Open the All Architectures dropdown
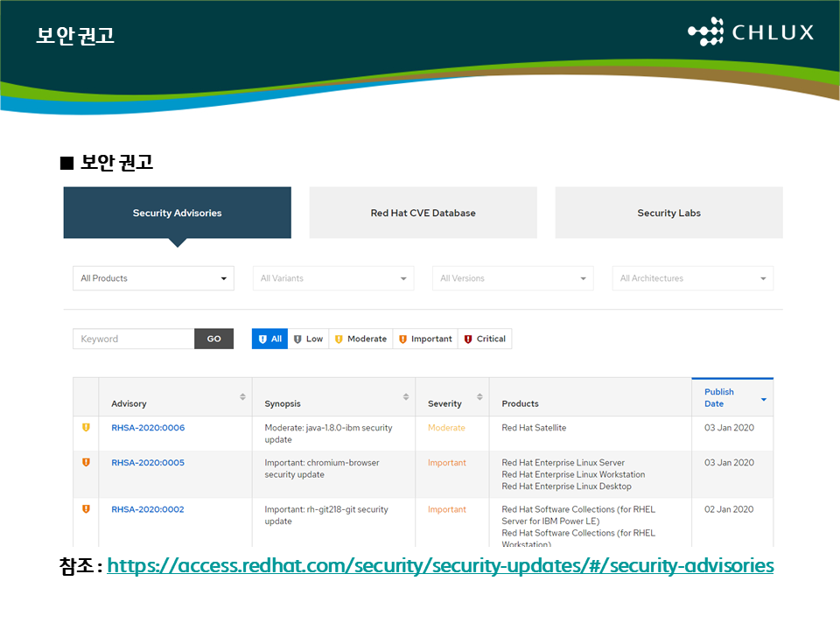Viewport: 840px width, 630px height. [693, 278]
